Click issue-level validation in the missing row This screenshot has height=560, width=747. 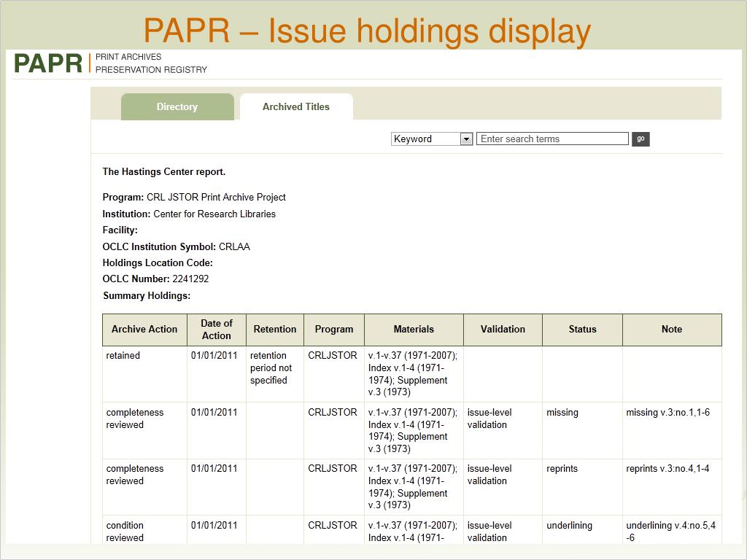click(489, 419)
